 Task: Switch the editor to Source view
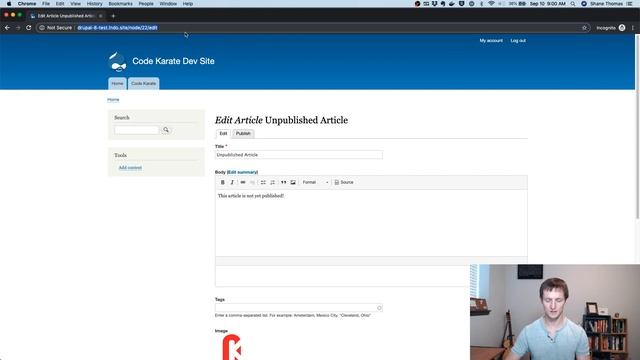pos(344,182)
